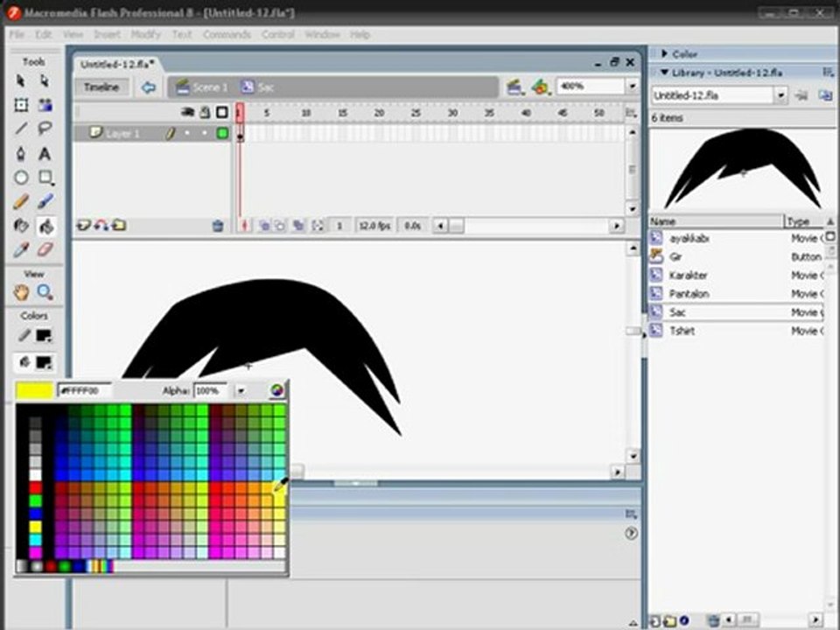Click the Free Transform tool

click(x=21, y=105)
